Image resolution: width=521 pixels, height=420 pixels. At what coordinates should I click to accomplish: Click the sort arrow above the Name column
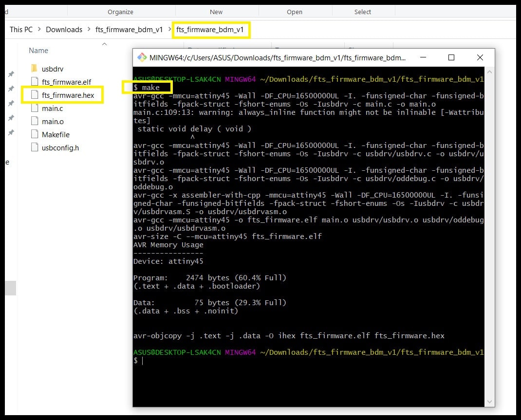click(104, 44)
